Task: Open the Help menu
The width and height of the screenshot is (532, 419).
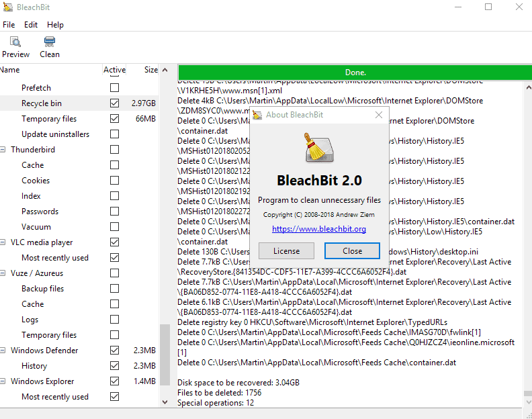Action: pyautogui.click(x=55, y=25)
